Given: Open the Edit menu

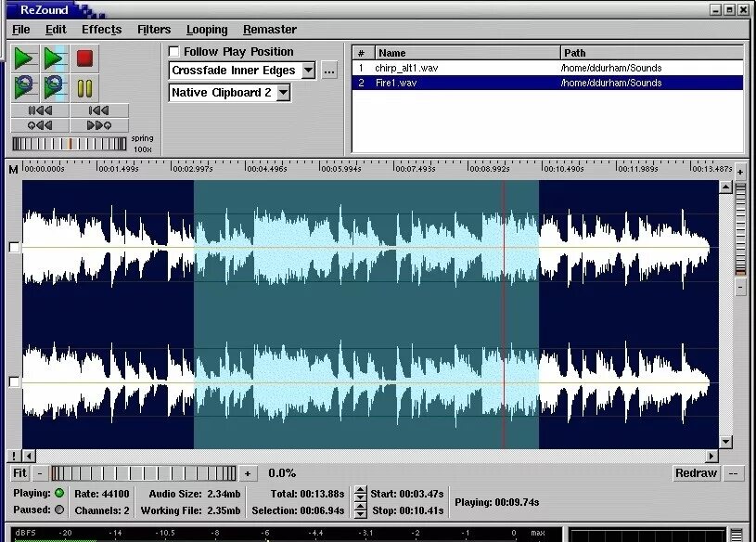Looking at the screenshot, I should click(56, 30).
